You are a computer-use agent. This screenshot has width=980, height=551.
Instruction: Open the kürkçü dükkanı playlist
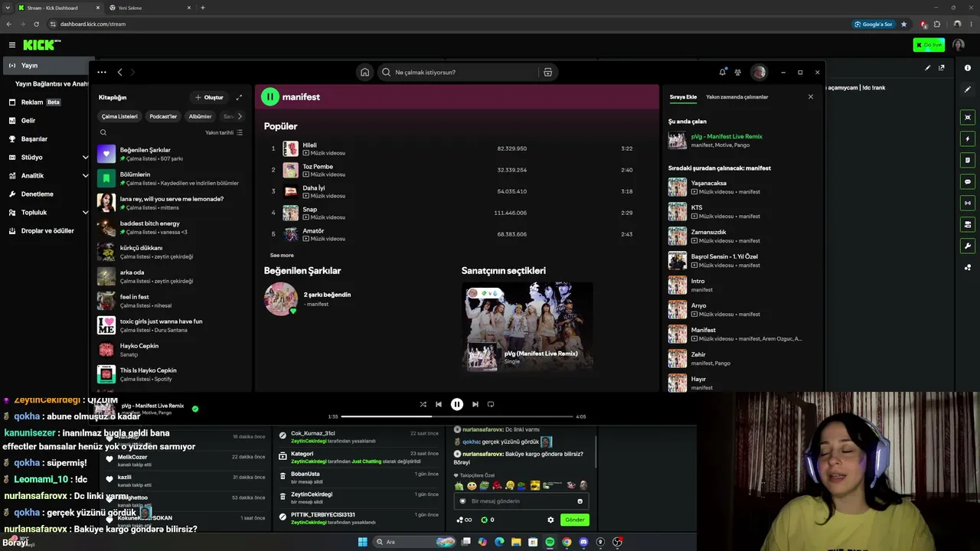(171, 252)
